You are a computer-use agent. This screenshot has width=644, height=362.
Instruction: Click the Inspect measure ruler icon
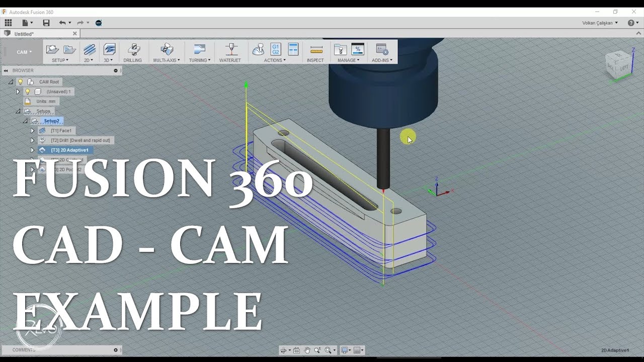point(316,49)
